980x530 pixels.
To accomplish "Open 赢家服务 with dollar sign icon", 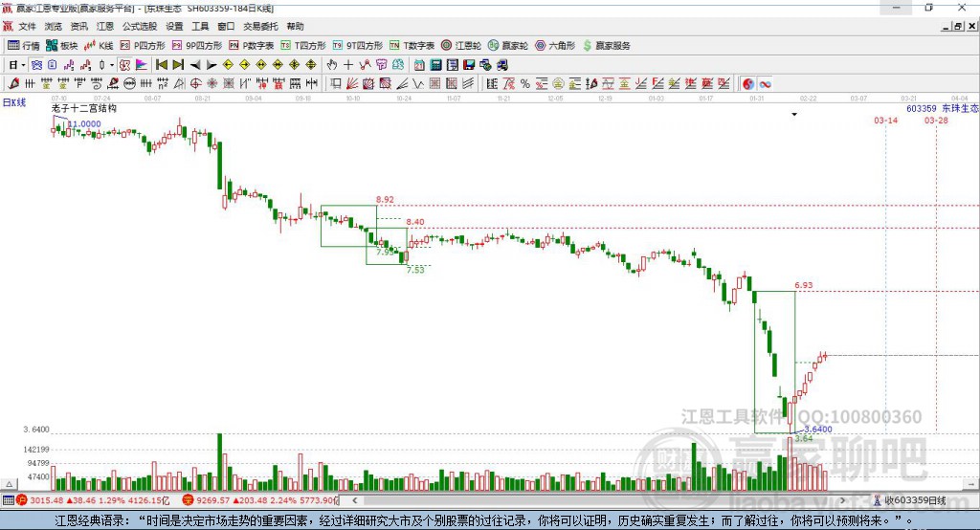I will pos(606,46).
